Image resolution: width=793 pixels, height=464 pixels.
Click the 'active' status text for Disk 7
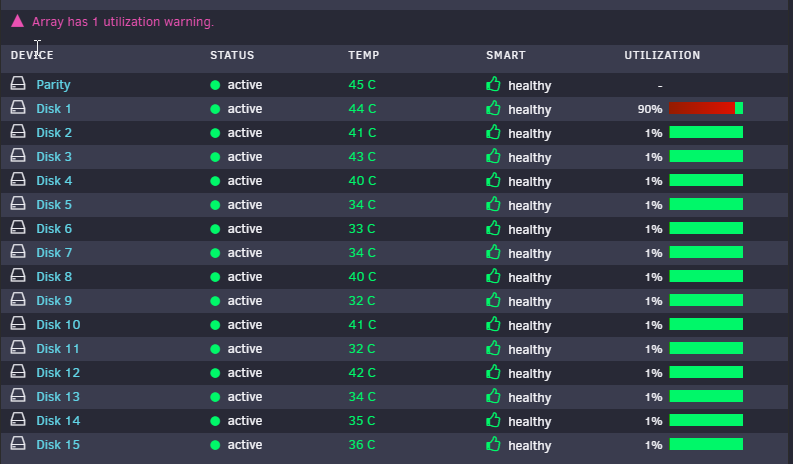pyautogui.click(x=245, y=252)
